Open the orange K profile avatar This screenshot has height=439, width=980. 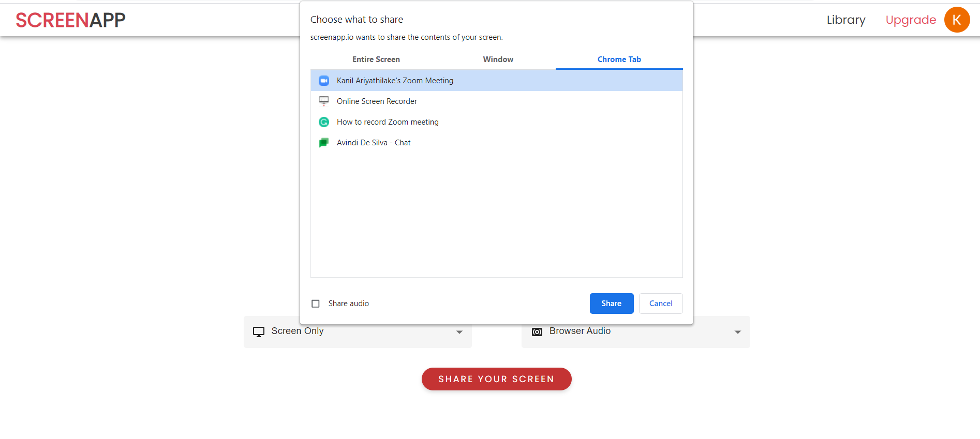(957, 20)
